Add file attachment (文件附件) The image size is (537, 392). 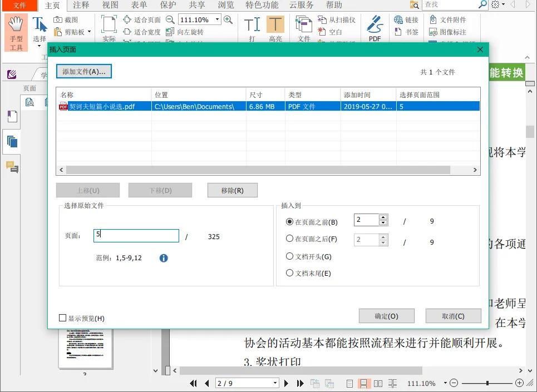(447, 20)
